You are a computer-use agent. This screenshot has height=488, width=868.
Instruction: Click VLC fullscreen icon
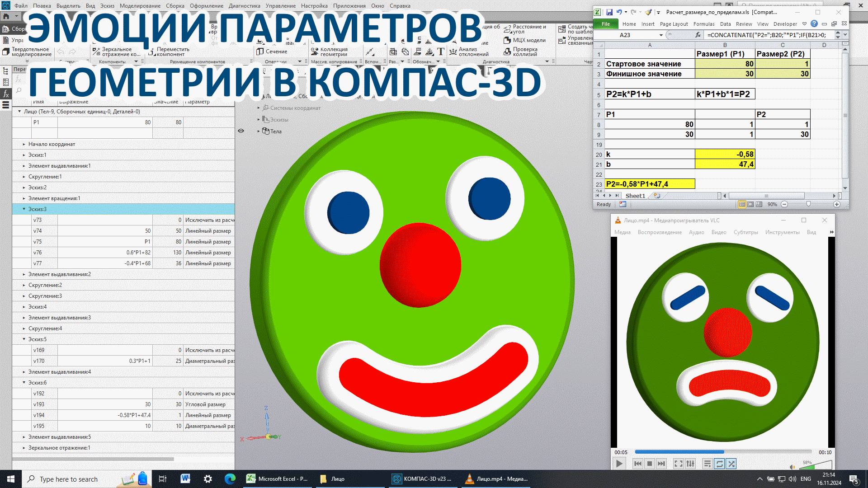point(679,464)
